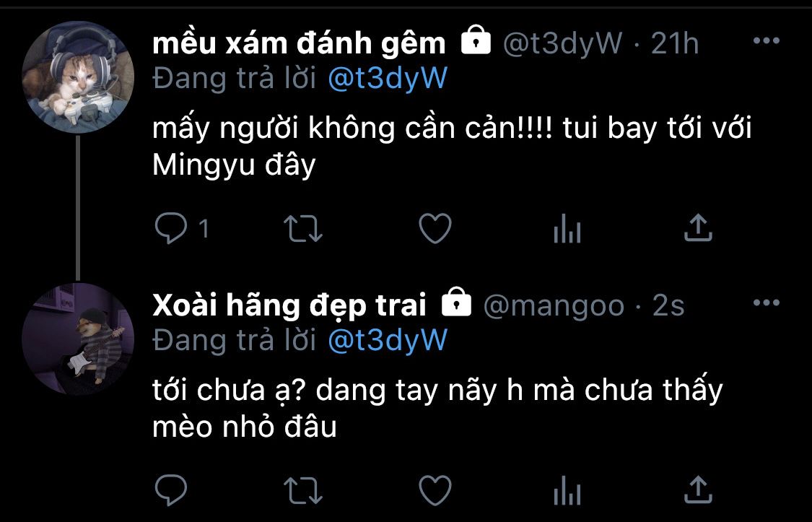Image resolution: width=812 pixels, height=522 pixels.
Task: View analytics for the @mangoo reply
Action: 567,490
